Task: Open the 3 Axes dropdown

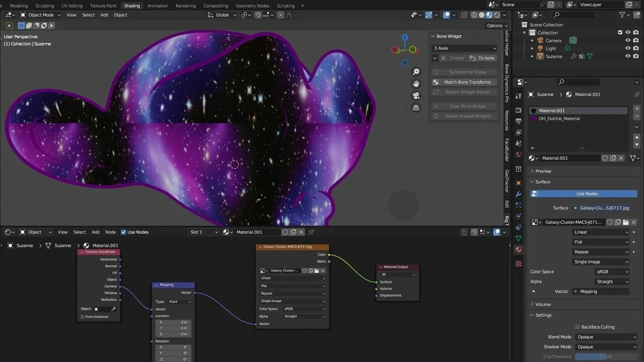Action: tap(464, 48)
